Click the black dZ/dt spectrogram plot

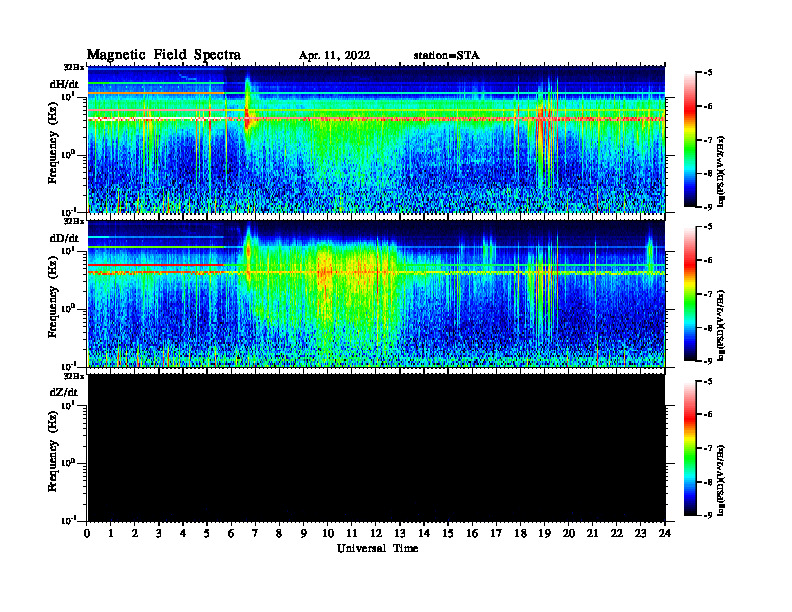(x=376, y=448)
